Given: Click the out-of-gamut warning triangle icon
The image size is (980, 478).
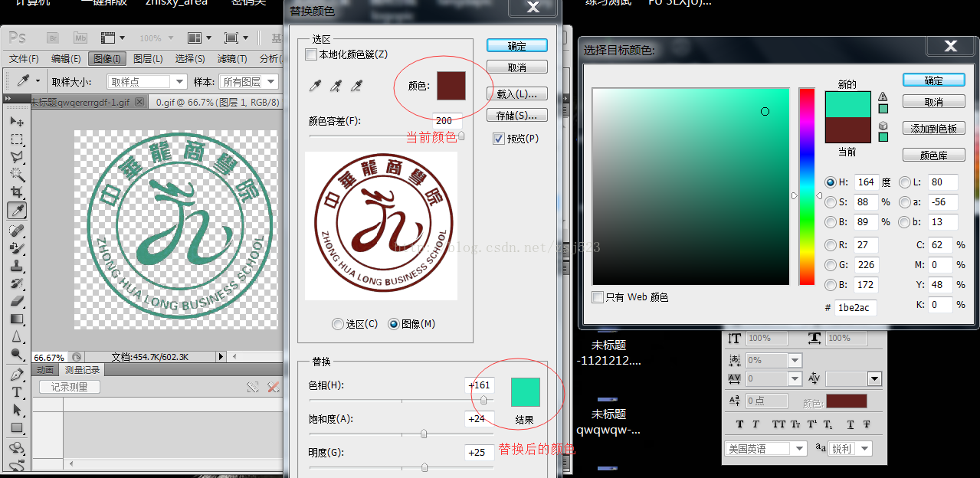Looking at the screenshot, I should [x=883, y=97].
